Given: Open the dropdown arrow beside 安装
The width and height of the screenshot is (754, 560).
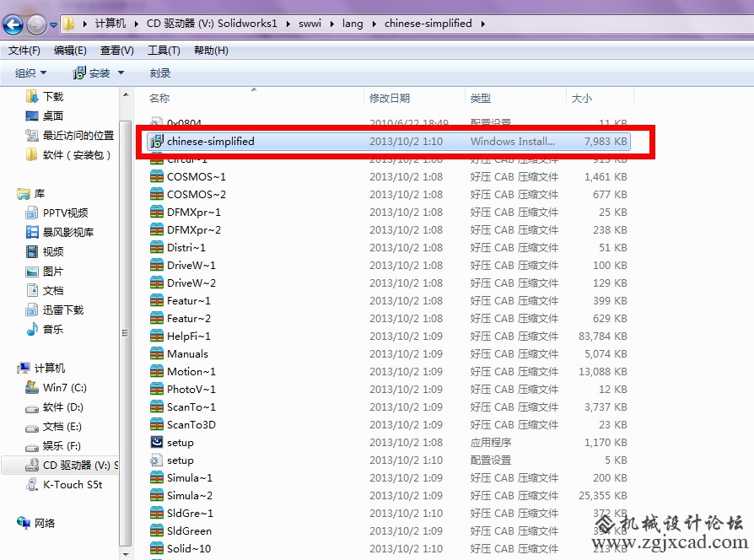Looking at the screenshot, I should (x=121, y=73).
